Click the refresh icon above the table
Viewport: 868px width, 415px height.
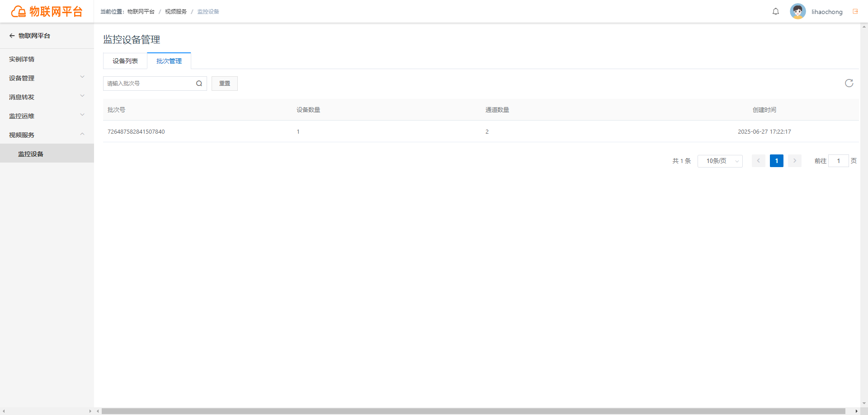[849, 83]
